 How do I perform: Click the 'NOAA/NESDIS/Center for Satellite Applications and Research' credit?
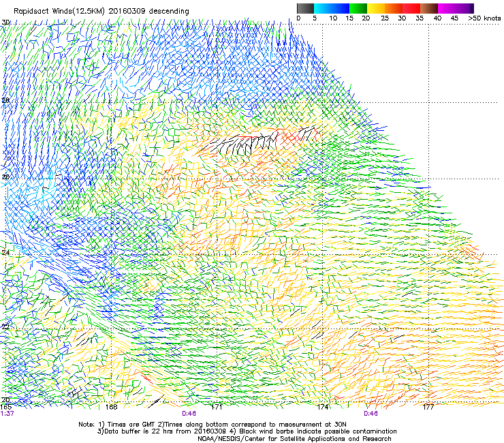coord(294,438)
